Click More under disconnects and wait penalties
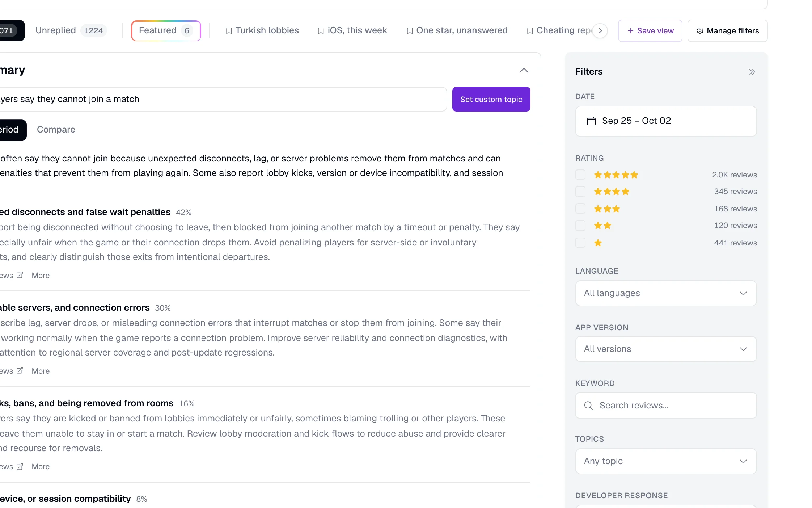The height and width of the screenshot is (508, 812). [41, 275]
